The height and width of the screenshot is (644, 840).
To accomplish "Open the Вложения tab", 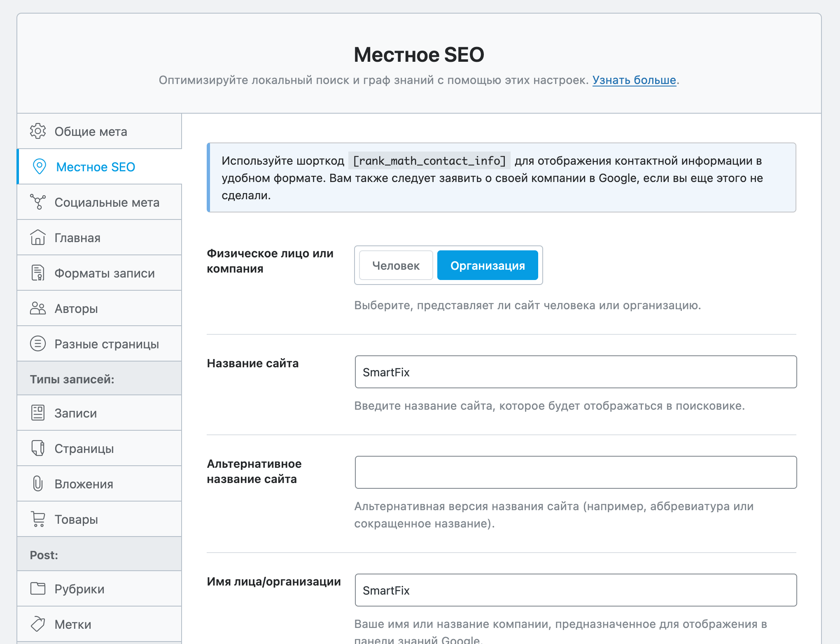I will point(99,484).
